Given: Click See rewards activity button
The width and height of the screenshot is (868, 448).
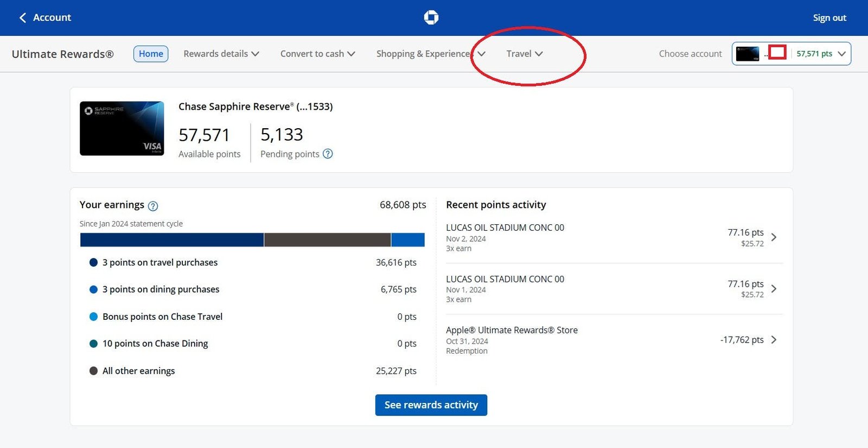Looking at the screenshot, I should click(x=431, y=405).
